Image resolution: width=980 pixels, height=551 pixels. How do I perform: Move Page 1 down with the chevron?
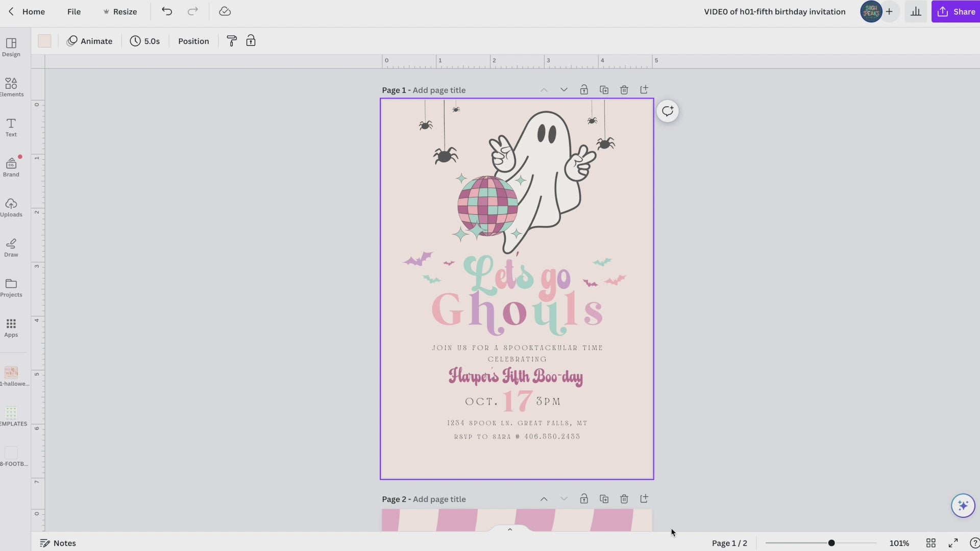pos(563,90)
